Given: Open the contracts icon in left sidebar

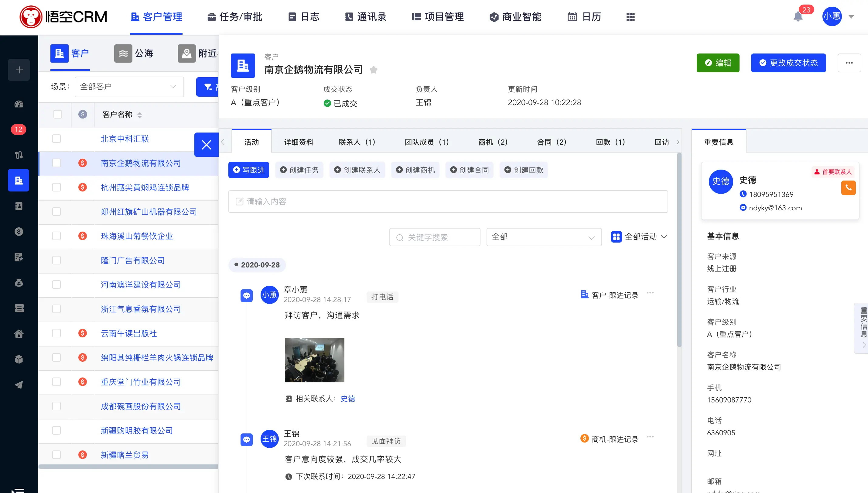Looking at the screenshot, I should [19, 257].
